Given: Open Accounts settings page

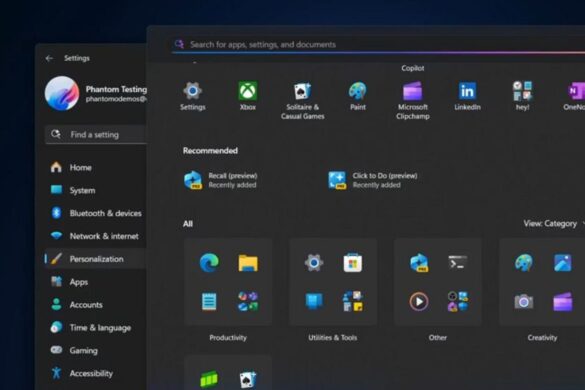Looking at the screenshot, I should click(95, 305).
